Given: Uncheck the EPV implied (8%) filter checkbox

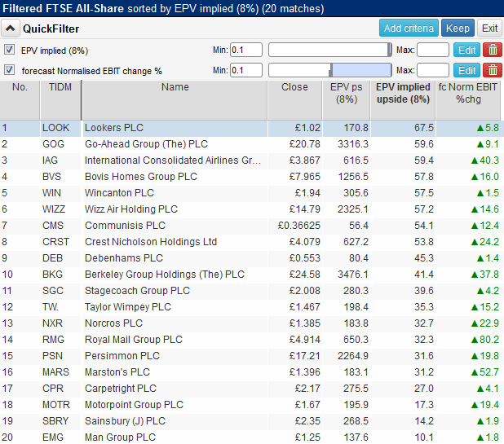Looking at the screenshot, I should coord(9,50).
